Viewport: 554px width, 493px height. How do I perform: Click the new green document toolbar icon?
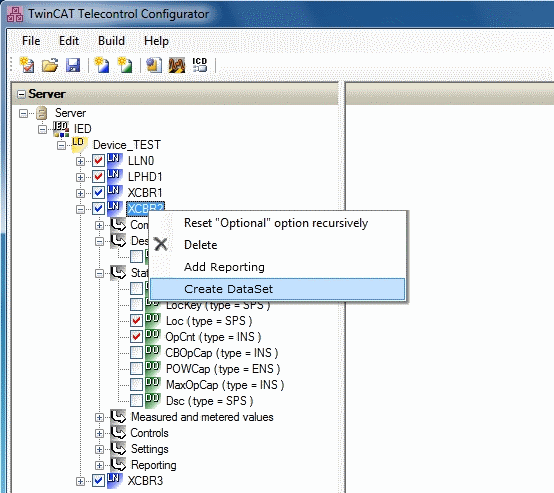pyautogui.click(x=125, y=65)
